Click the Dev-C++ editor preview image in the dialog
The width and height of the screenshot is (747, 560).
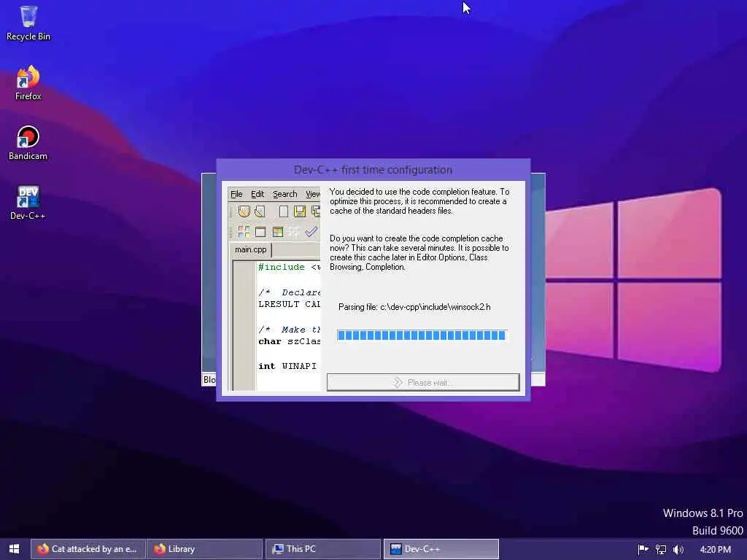point(274,289)
